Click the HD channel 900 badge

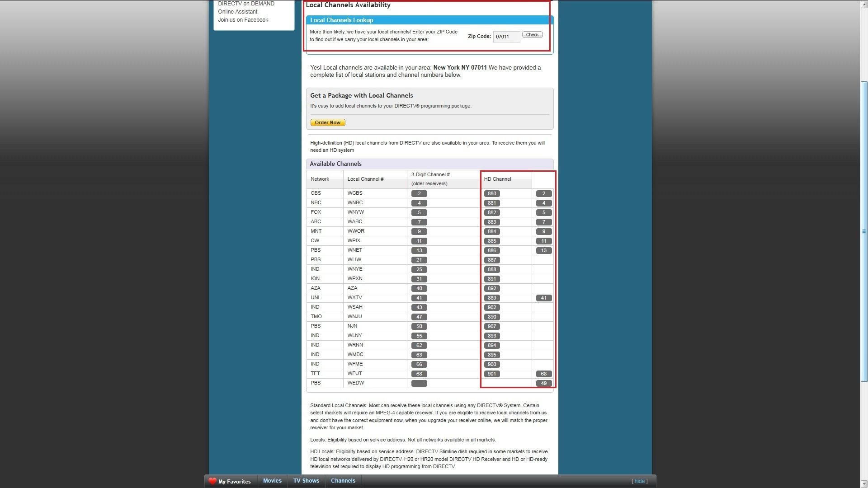tap(492, 364)
